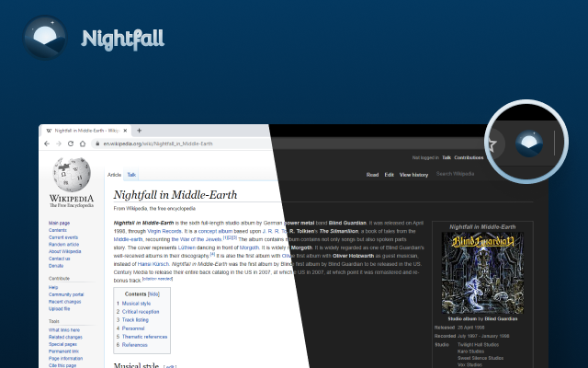Open Random article sidebar link
Image resolution: width=588 pixels, height=368 pixels.
coord(63,245)
